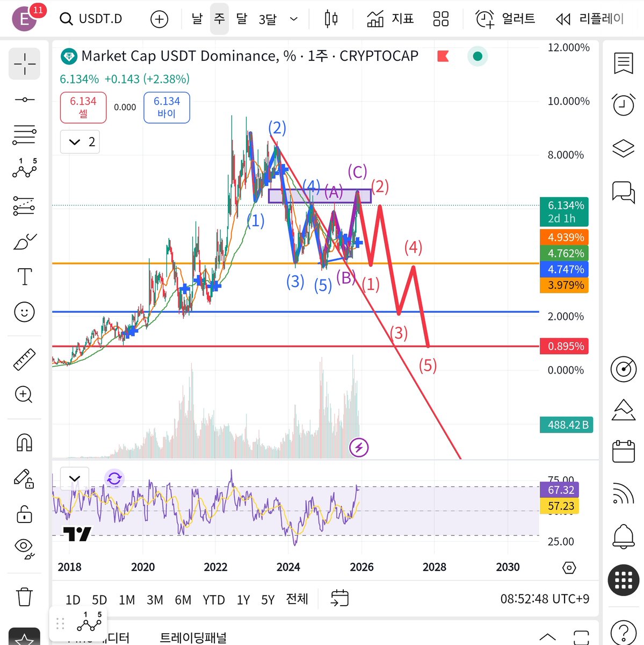Viewport: 644px width, 645px height.
Task: Open the indicator templates grid
Action: [441, 19]
